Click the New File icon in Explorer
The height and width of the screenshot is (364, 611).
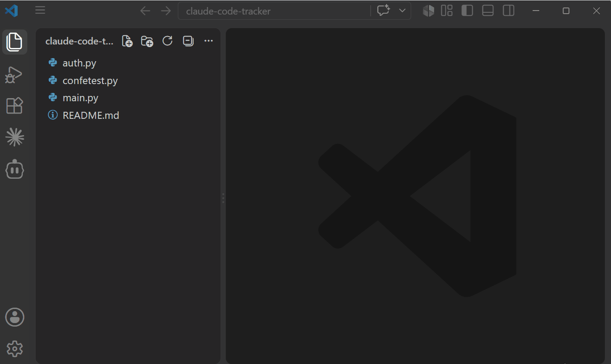tap(127, 41)
